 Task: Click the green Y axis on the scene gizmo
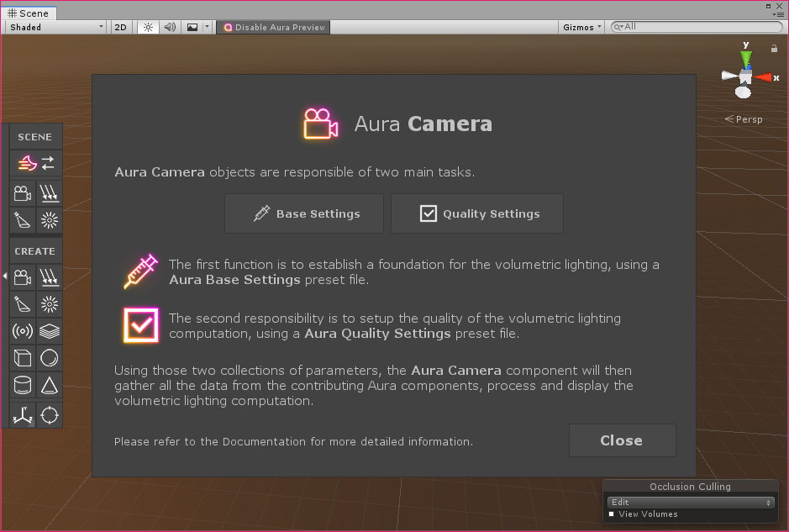(x=746, y=57)
